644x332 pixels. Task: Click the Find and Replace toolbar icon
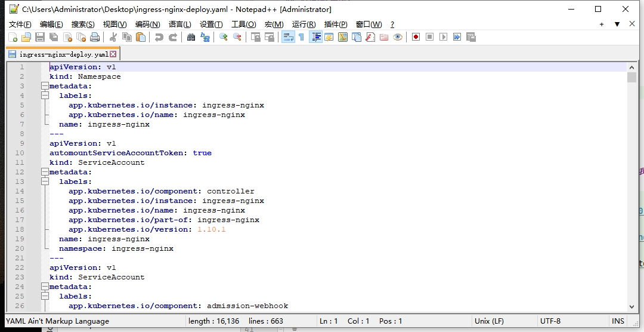[x=205, y=37]
